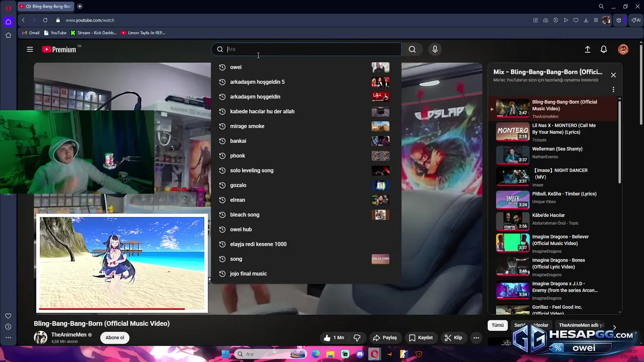Open Windows Start button on taskbar
This screenshot has height=362, width=644.
tap(225, 354)
